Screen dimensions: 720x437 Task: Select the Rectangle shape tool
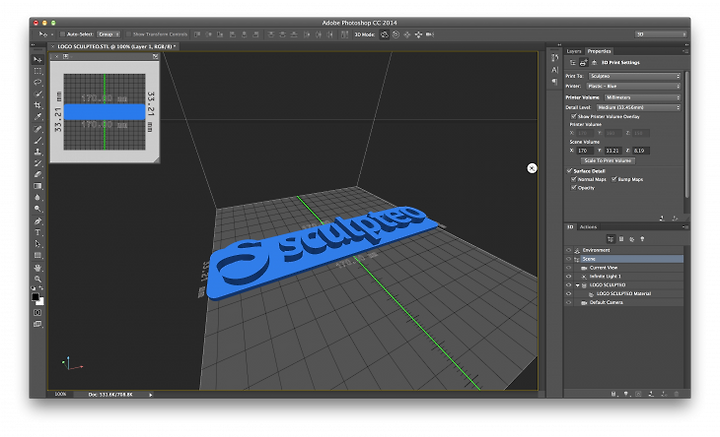point(38,256)
